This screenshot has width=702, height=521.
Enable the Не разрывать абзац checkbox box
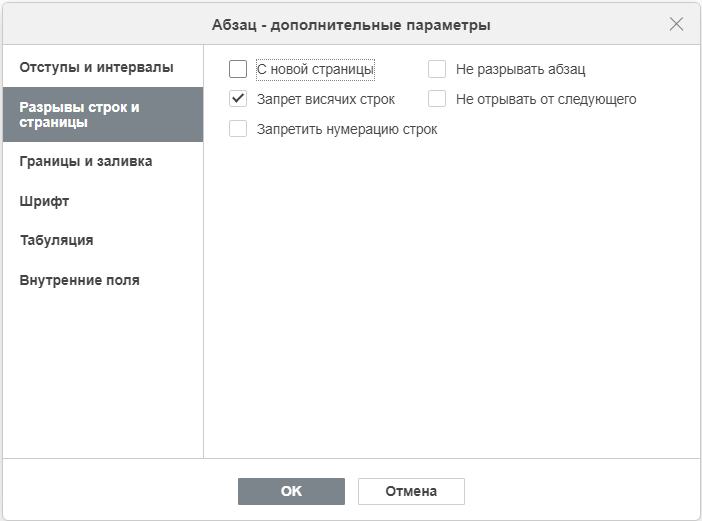tap(437, 69)
